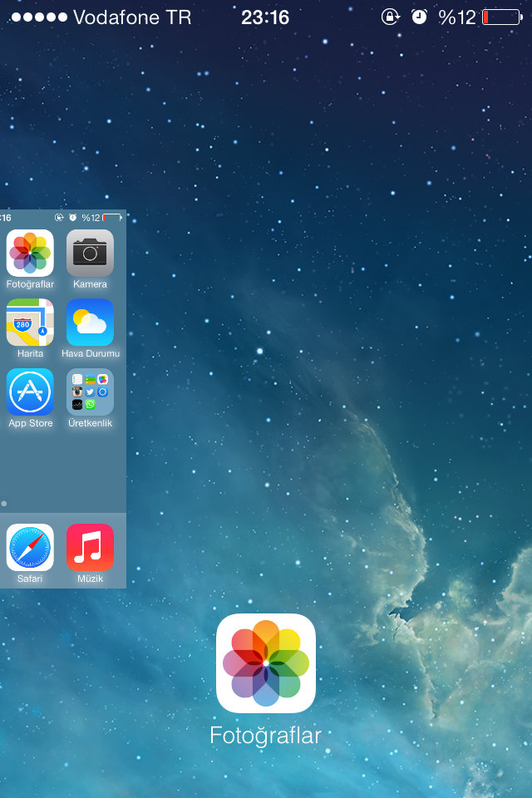The height and width of the screenshot is (798, 532).
Task: Tap the %12 battery percentage in top bar
Action: click(x=457, y=17)
